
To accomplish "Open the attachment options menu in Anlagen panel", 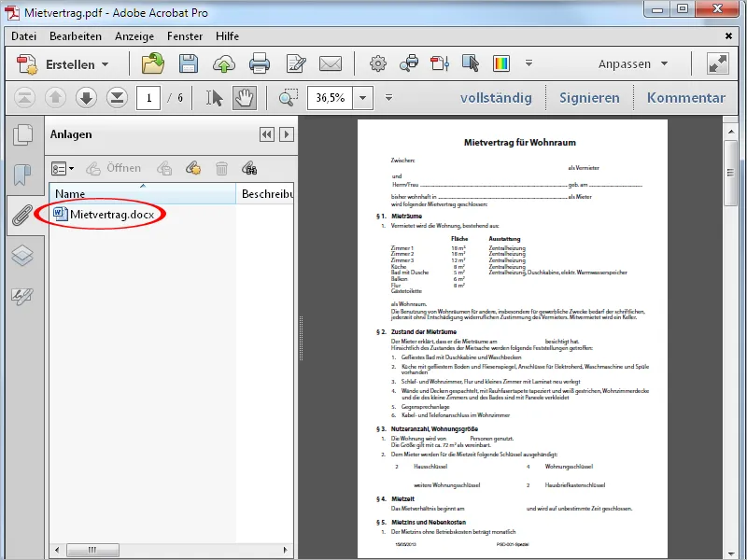I will (x=62, y=166).
